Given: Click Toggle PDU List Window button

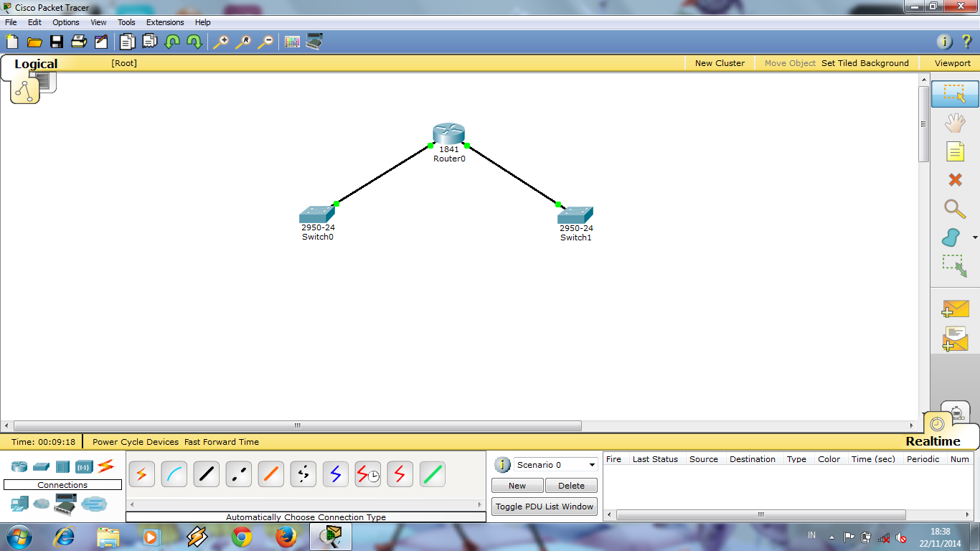Looking at the screenshot, I should (x=545, y=507).
